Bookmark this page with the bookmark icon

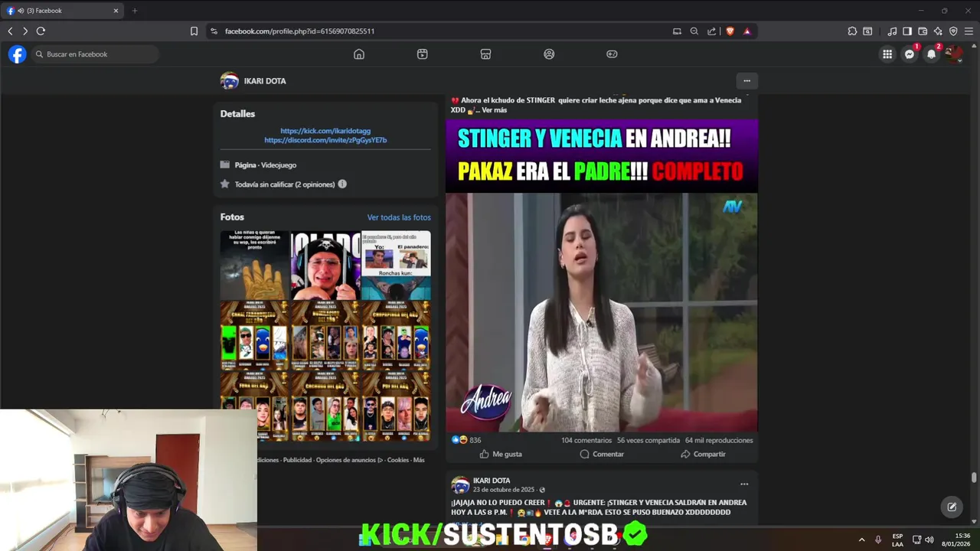click(x=194, y=31)
